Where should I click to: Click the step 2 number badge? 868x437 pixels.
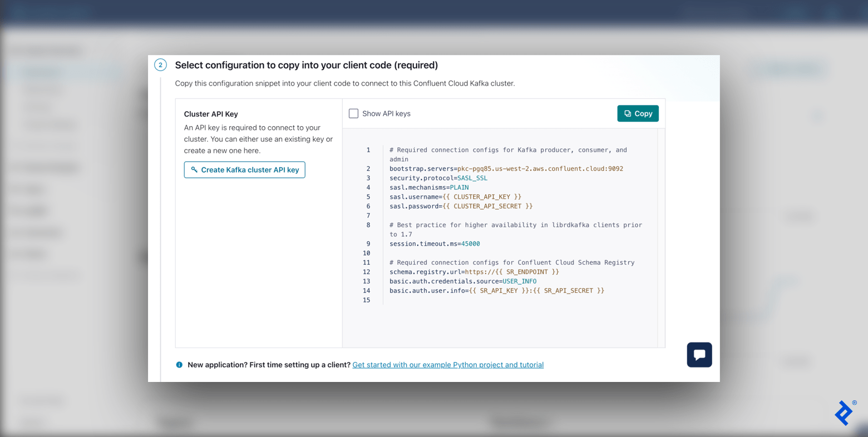tap(160, 65)
